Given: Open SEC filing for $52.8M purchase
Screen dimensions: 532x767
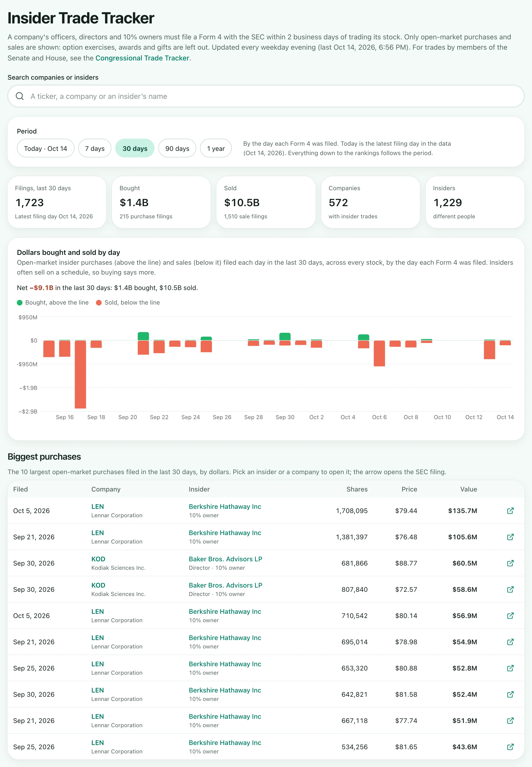Looking at the screenshot, I should tap(510, 668).
